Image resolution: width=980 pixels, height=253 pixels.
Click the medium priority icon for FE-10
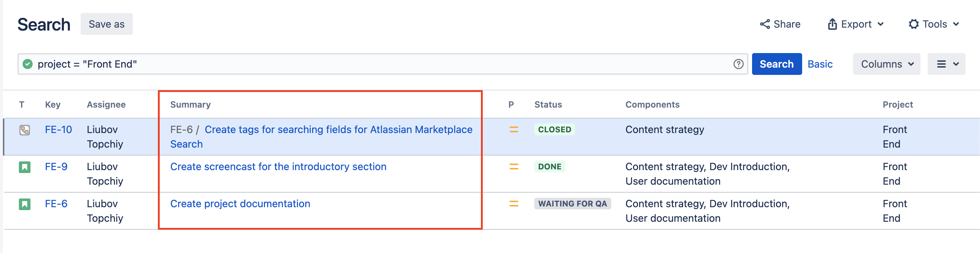(x=514, y=130)
